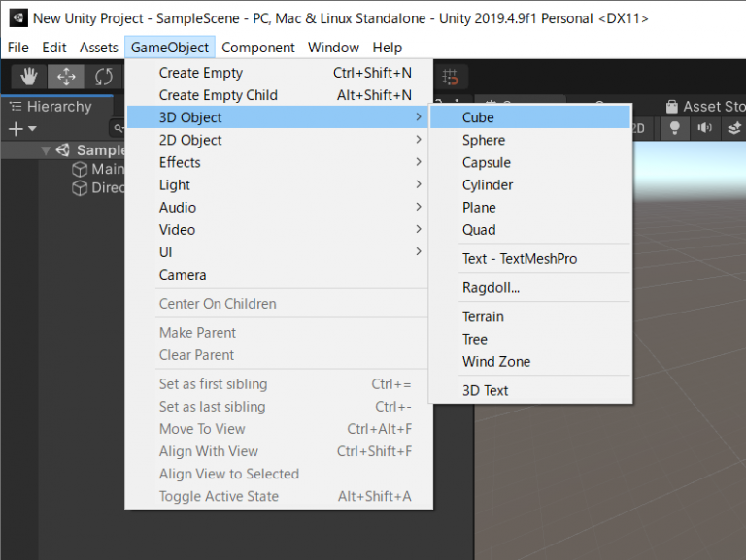
Task: Switch to the Rotate tool
Action: pyautogui.click(x=103, y=77)
